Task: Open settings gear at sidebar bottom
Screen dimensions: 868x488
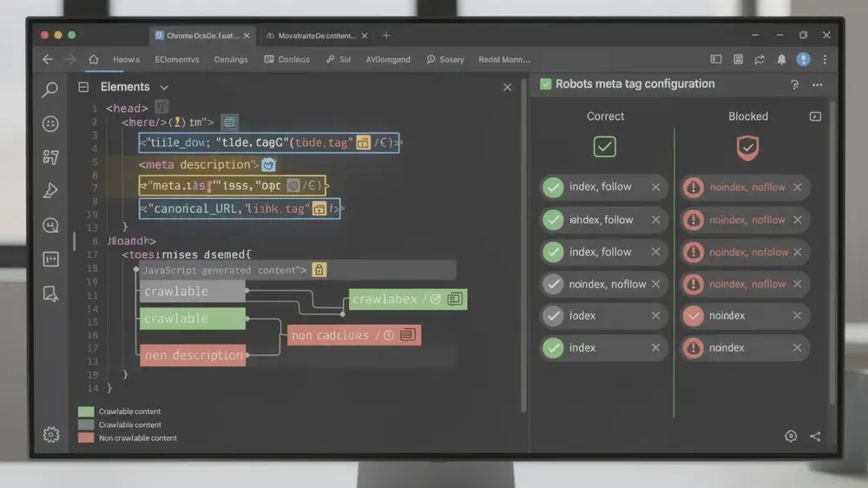Action: 51,434
